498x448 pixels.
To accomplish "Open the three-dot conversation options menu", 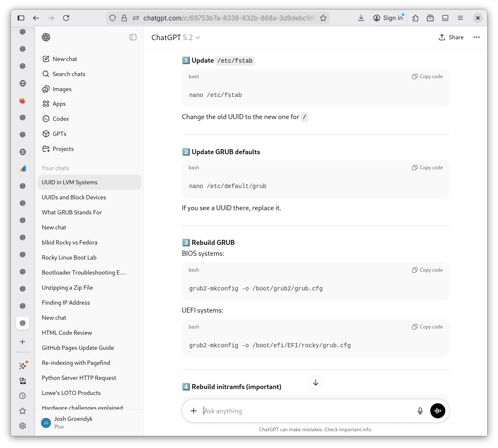I will point(476,37).
